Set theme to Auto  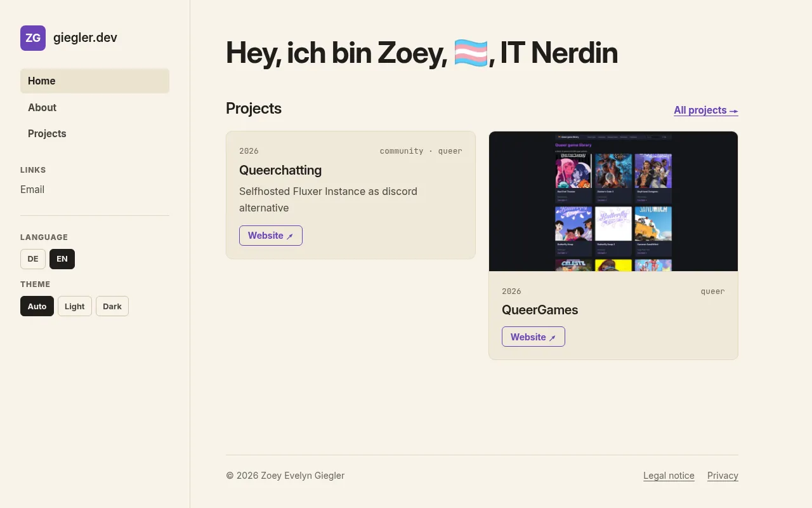(37, 306)
